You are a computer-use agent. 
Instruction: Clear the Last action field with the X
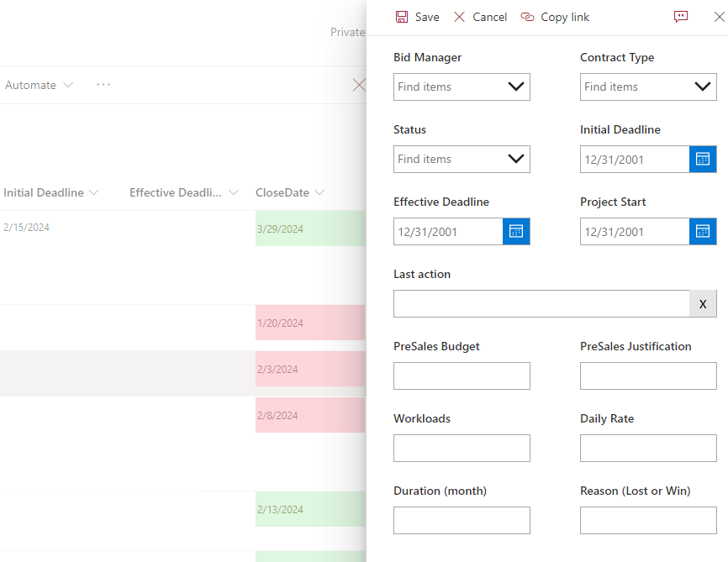point(703,303)
